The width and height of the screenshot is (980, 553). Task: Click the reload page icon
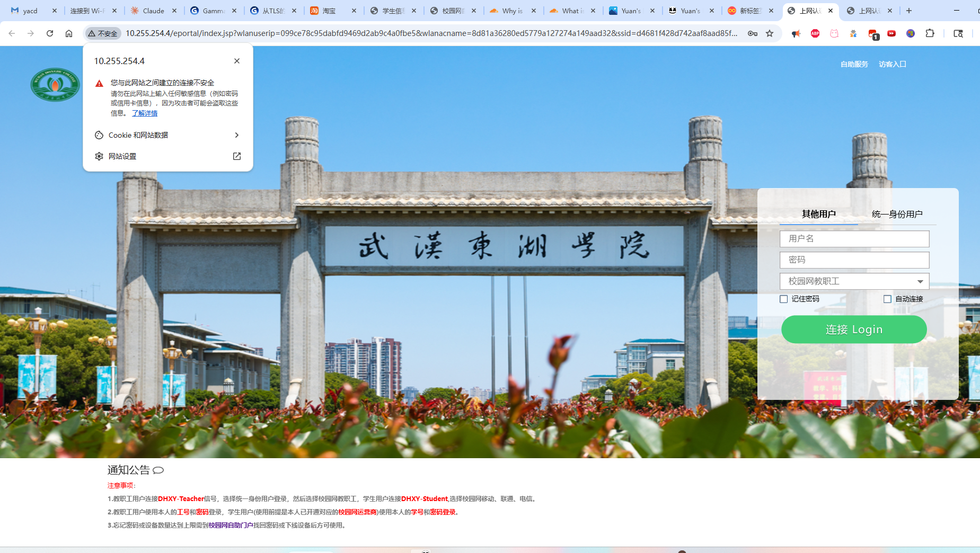pyautogui.click(x=50, y=33)
